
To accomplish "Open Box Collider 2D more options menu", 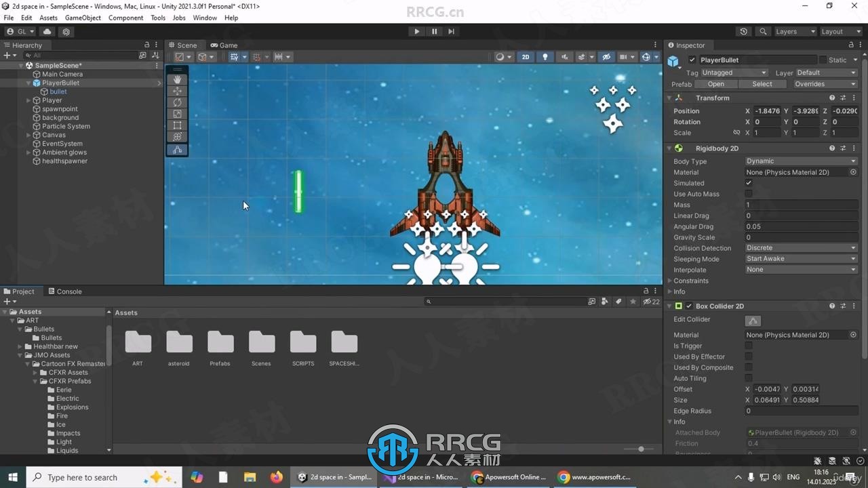I will (854, 306).
